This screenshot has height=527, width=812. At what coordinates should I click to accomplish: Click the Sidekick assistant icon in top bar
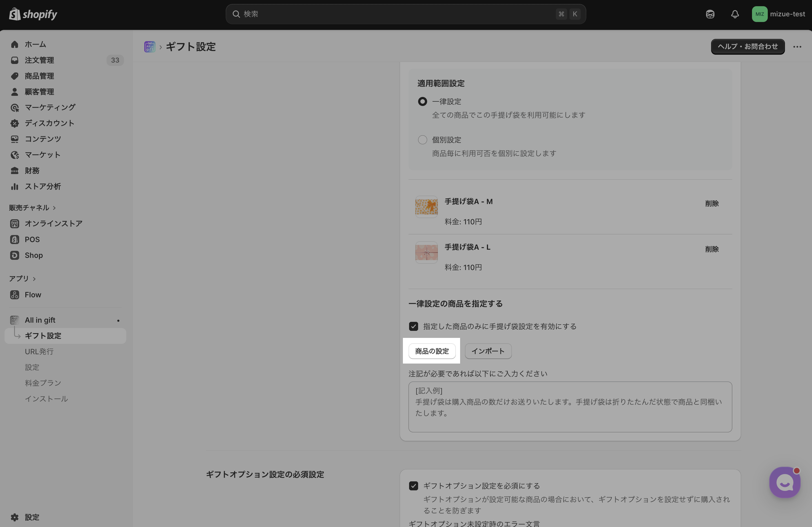pyautogui.click(x=710, y=14)
